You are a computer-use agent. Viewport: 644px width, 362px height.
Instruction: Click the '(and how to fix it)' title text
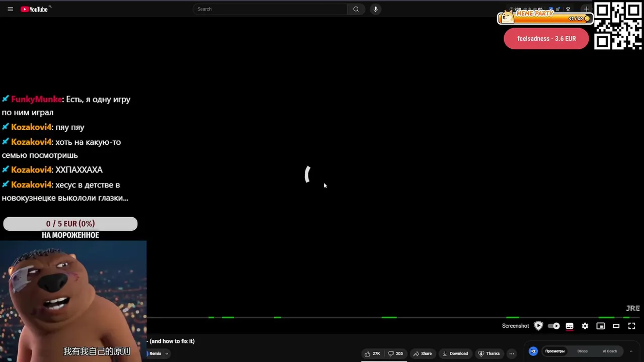[172, 341]
